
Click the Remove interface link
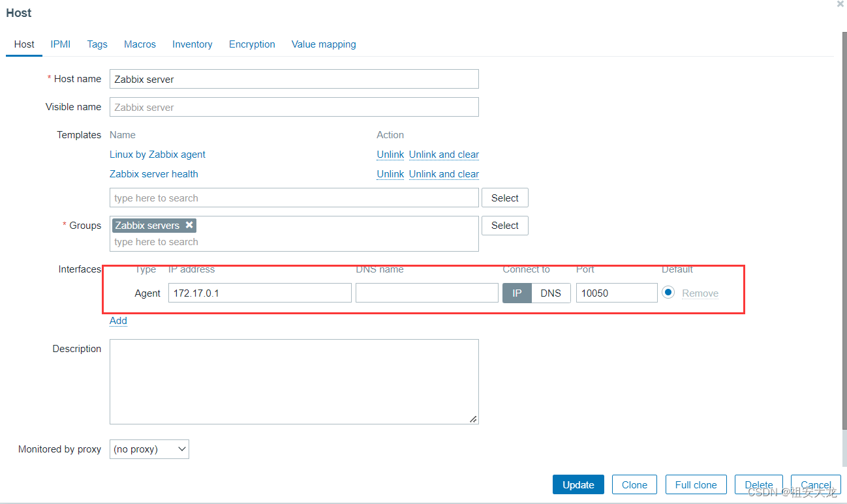tap(700, 293)
